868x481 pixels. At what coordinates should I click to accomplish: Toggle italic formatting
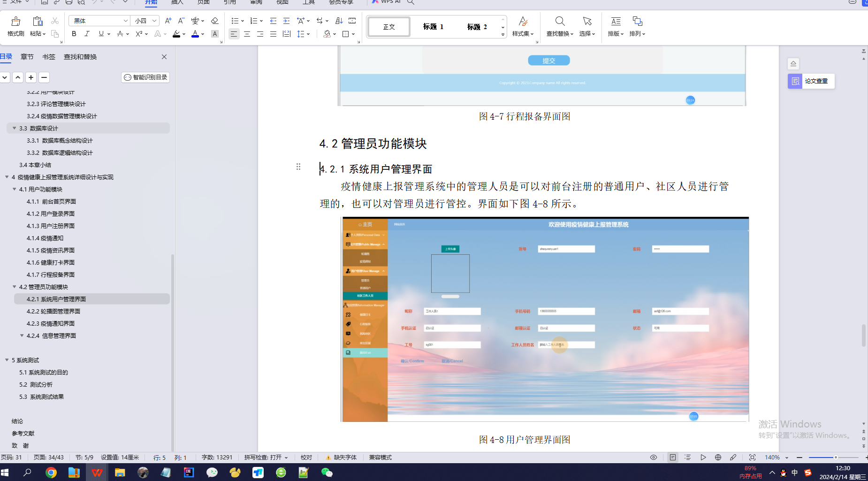click(x=87, y=34)
